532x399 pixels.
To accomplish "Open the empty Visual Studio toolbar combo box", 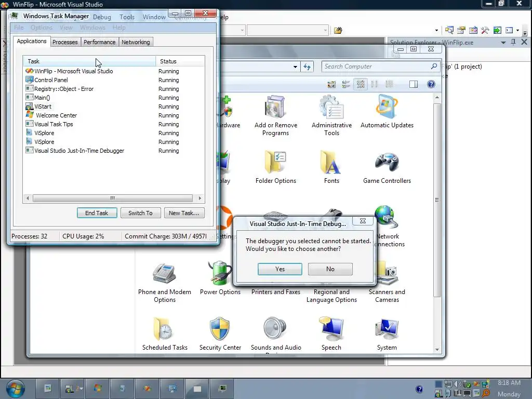I will 288,31.
